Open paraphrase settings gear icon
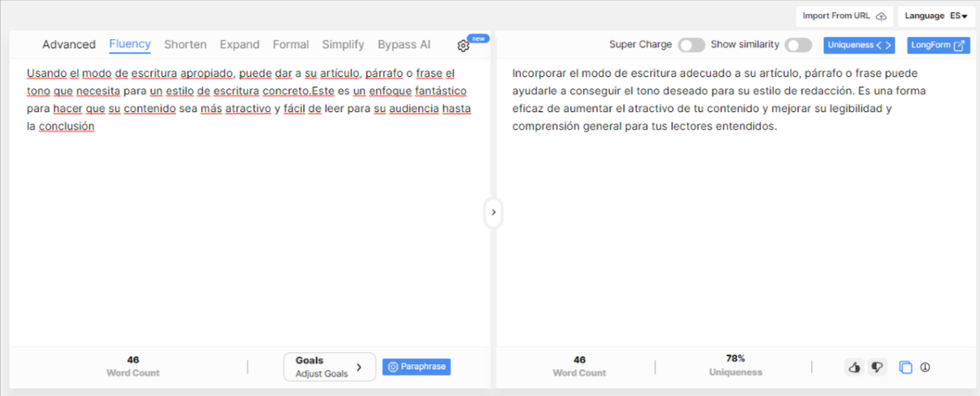The image size is (980, 396). click(463, 46)
